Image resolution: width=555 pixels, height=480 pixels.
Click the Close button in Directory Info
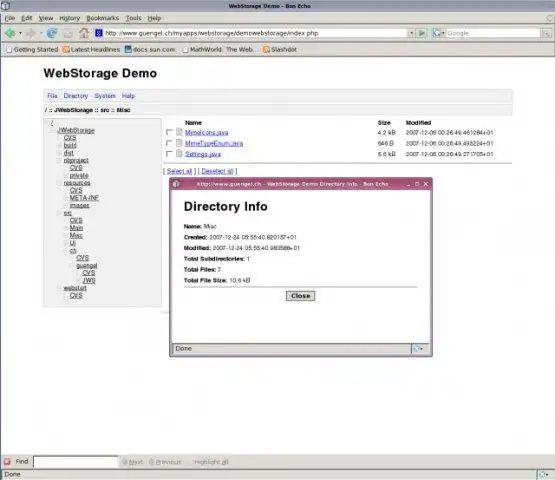click(300, 296)
